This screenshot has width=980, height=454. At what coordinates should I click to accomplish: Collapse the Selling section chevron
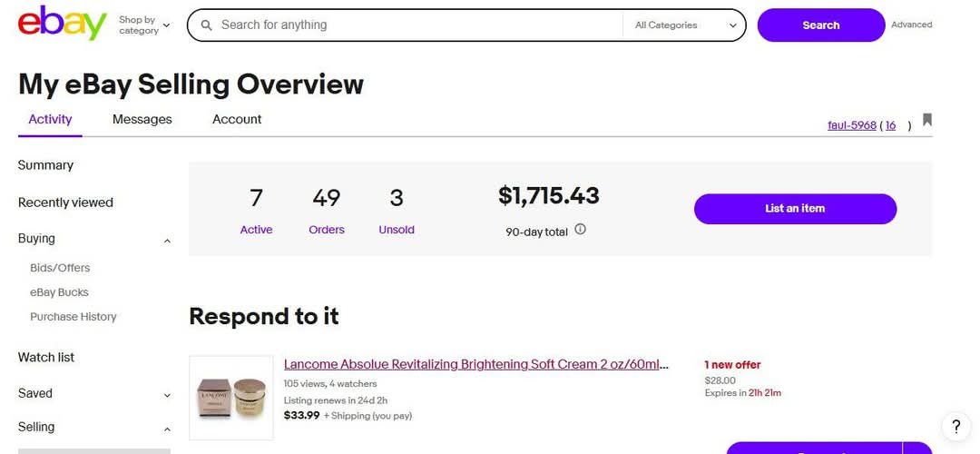(x=167, y=429)
